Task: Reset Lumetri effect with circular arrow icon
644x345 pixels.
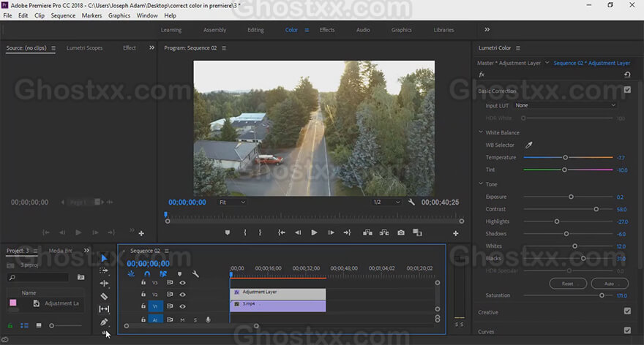Action: click(627, 75)
